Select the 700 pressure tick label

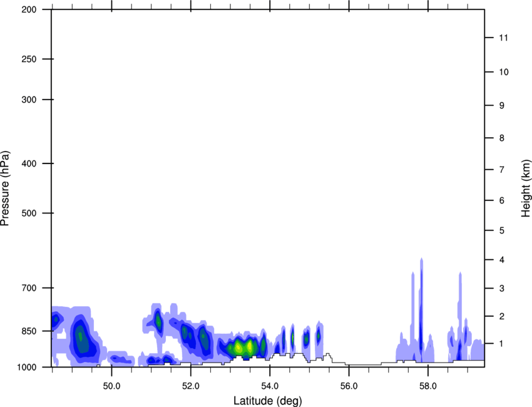29,288
